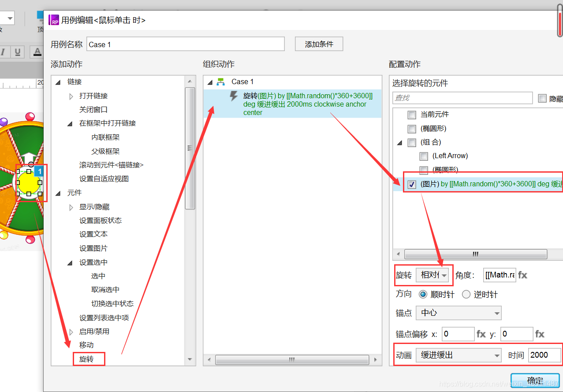
Task: Click the lightning bolt action icon
Action: click(234, 96)
